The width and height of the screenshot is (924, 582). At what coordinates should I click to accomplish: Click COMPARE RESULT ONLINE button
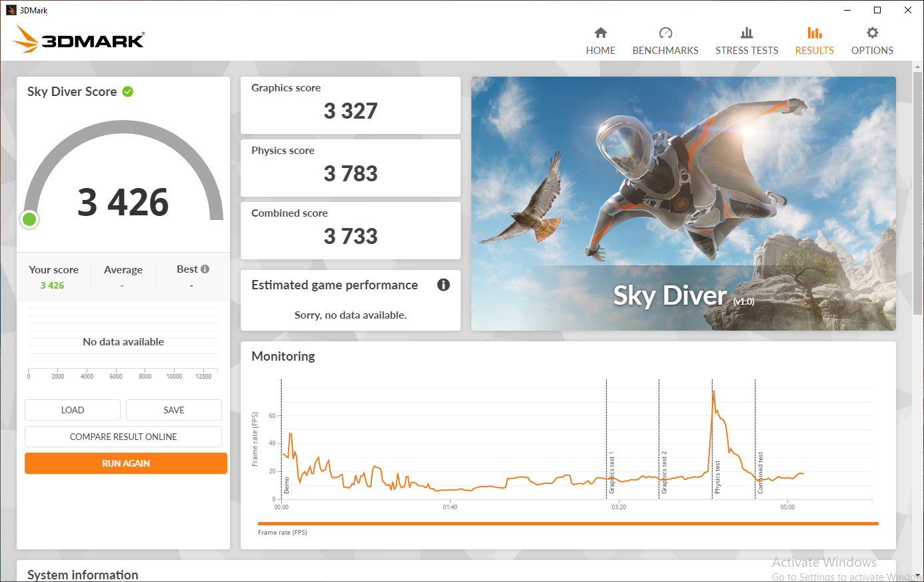coord(123,437)
